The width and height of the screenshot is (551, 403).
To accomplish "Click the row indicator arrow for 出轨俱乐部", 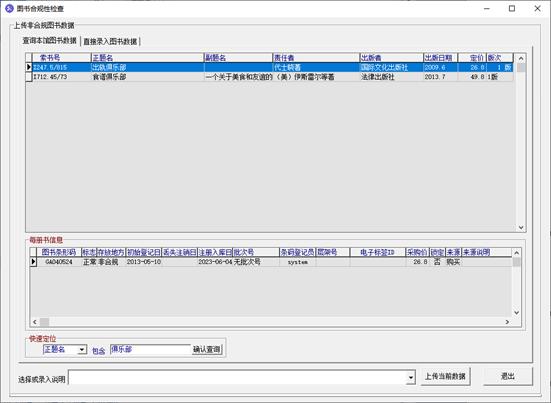I will pos(29,67).
